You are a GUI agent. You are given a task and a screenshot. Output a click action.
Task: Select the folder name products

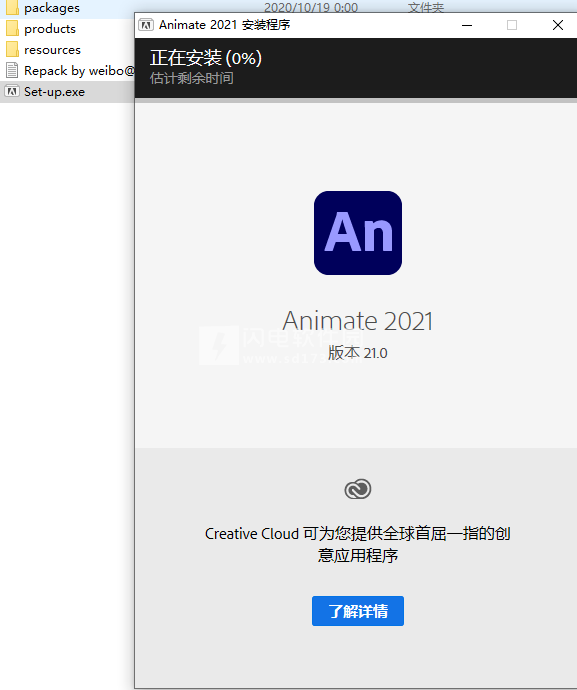coord(50,29)
